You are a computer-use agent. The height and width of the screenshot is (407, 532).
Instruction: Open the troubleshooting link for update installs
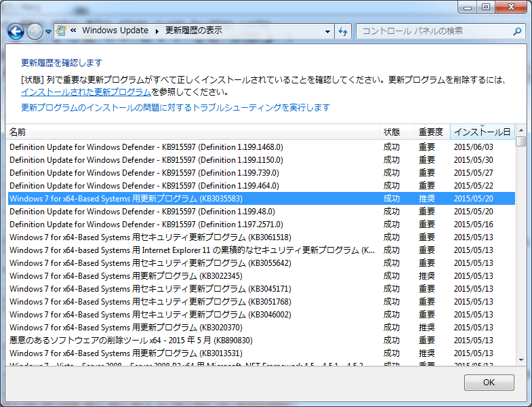[176, 108]
